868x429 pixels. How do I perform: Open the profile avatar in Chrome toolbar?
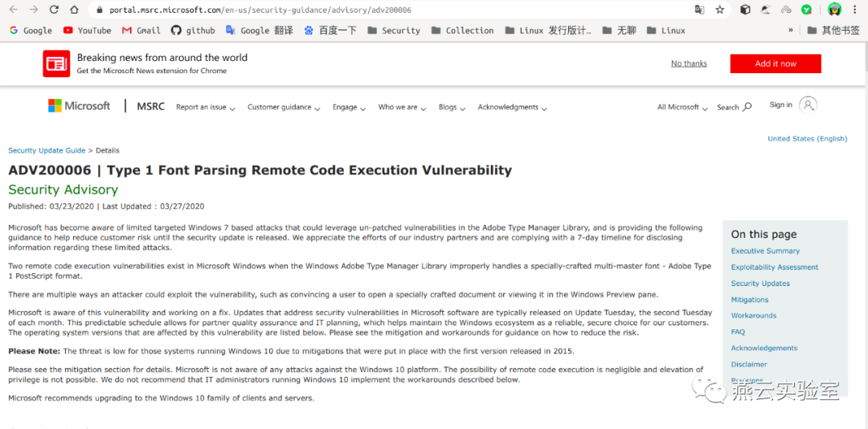tap(834, 10)
